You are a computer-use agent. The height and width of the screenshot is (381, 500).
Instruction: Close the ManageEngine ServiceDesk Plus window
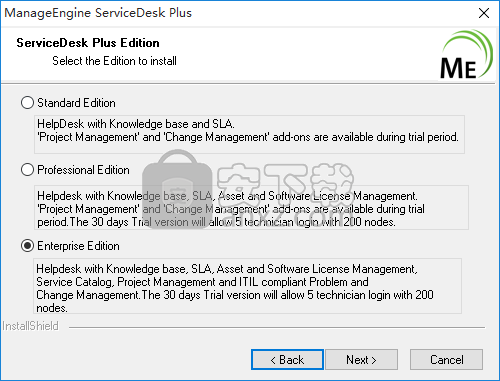click(x=484, y=13)
